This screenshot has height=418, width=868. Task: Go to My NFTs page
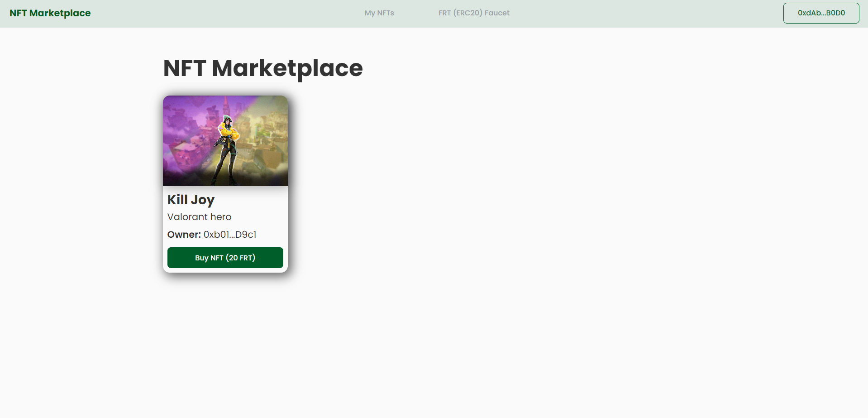pyautogui.click(x=379, y=13)
